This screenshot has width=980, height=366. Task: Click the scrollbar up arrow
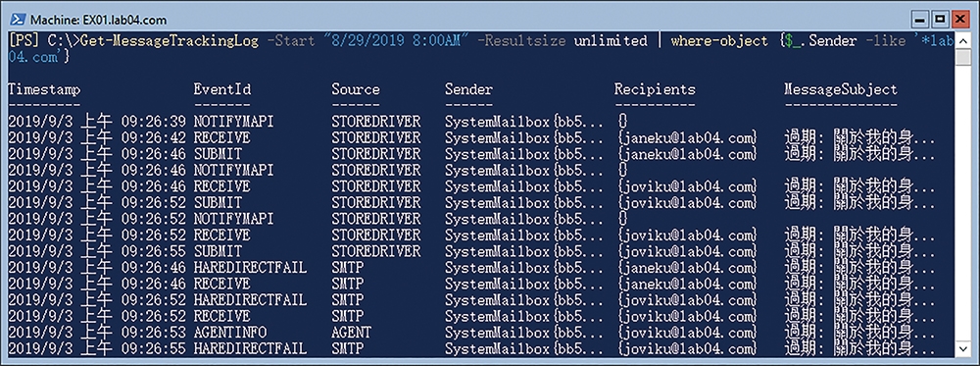click(x=962, y=39)
